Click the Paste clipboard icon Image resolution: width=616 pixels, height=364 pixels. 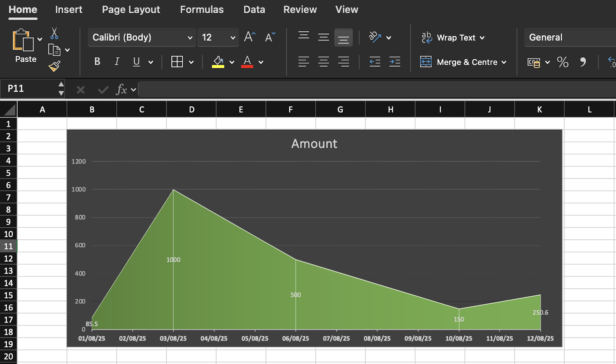[23, 40]
